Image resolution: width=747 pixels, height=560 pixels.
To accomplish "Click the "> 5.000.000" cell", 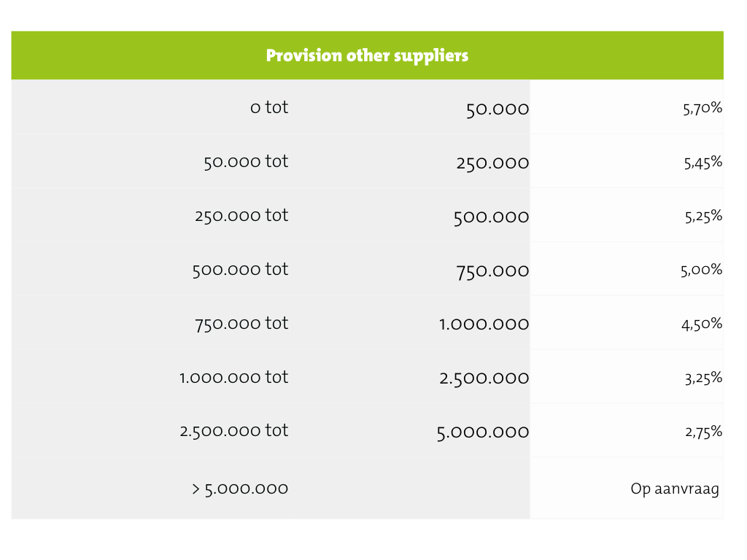I will click(240, 488).
